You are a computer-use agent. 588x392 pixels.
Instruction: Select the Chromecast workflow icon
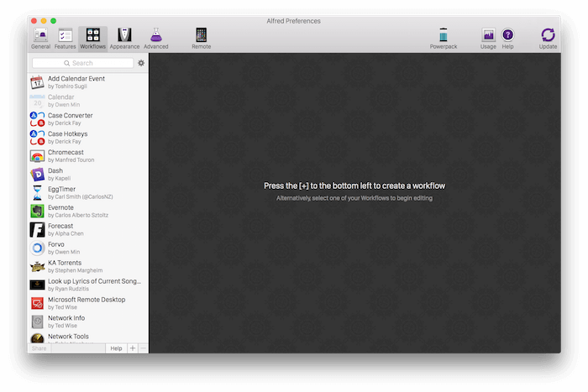pos(37,156)
